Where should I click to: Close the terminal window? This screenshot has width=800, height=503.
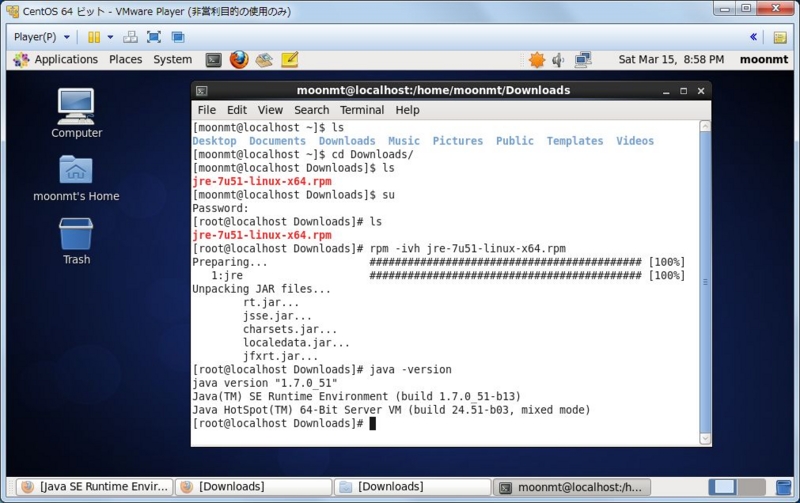point(701,91)
